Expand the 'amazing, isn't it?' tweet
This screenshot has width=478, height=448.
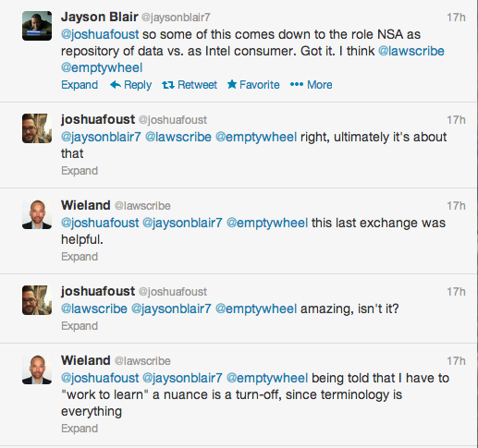tap(80, 326)
